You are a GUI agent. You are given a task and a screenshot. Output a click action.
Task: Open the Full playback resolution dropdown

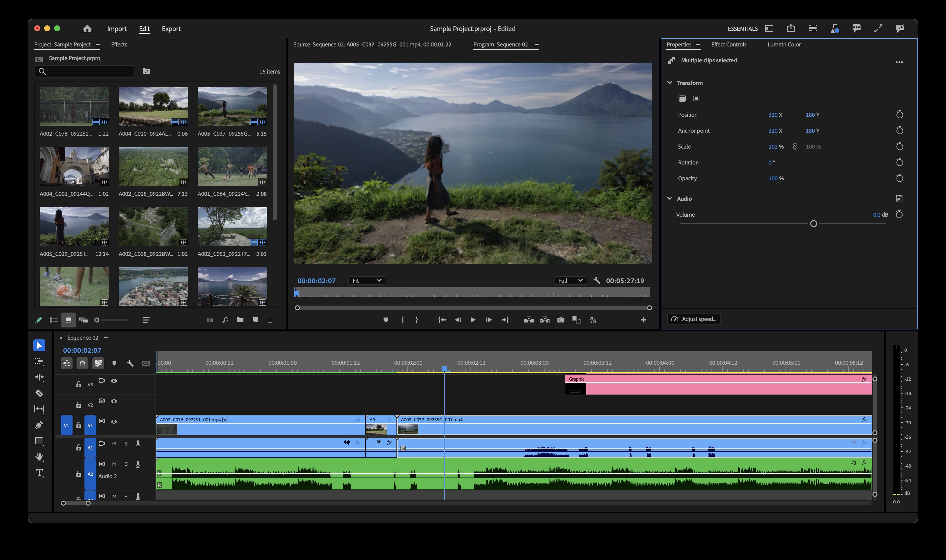(570, 280)
